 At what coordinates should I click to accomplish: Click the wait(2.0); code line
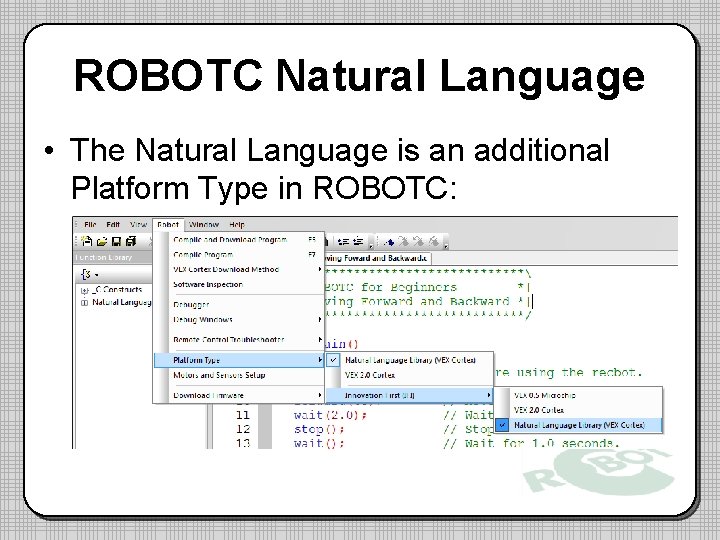click(x=330, y=416)
